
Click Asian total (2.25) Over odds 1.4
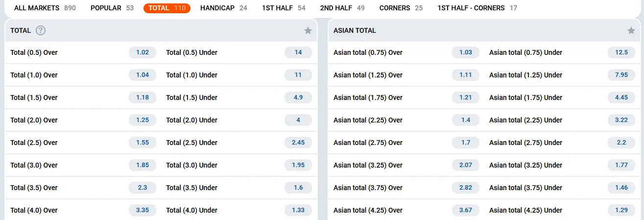466,120
